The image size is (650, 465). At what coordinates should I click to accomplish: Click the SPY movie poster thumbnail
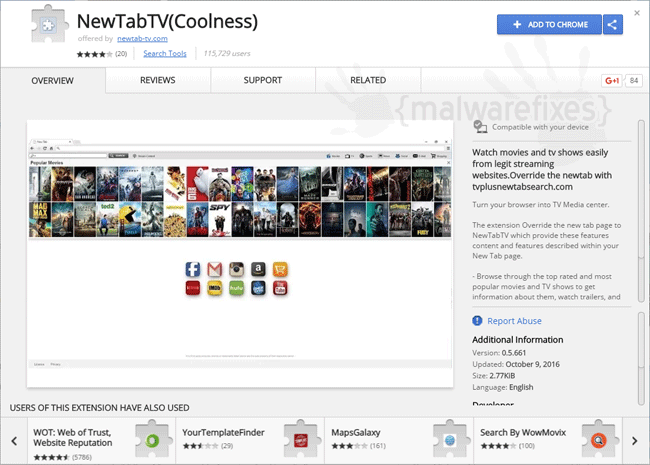pos(220,219)
